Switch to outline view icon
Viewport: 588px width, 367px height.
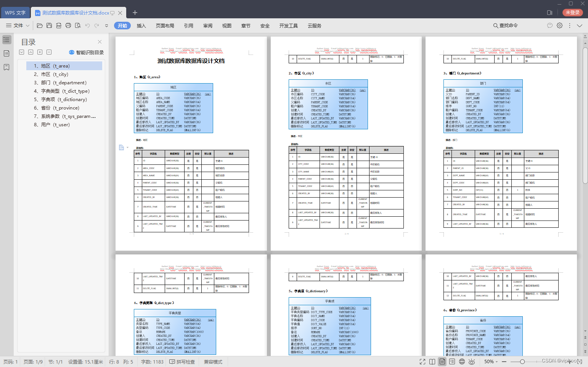452,362
